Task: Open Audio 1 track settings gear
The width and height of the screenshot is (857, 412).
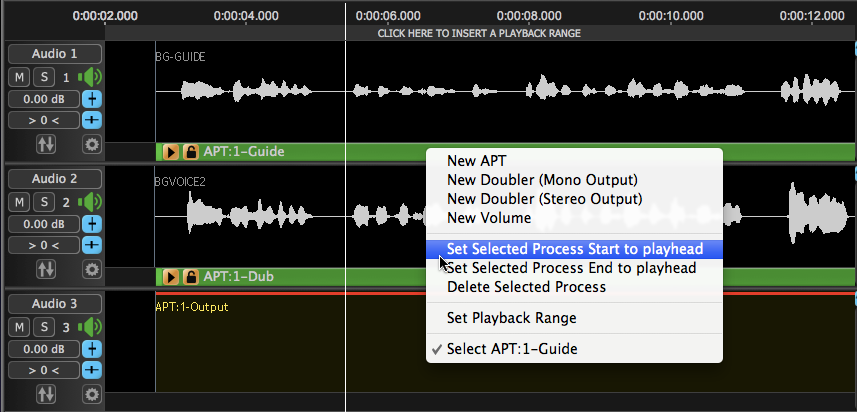Action: (x=92, y=144)
